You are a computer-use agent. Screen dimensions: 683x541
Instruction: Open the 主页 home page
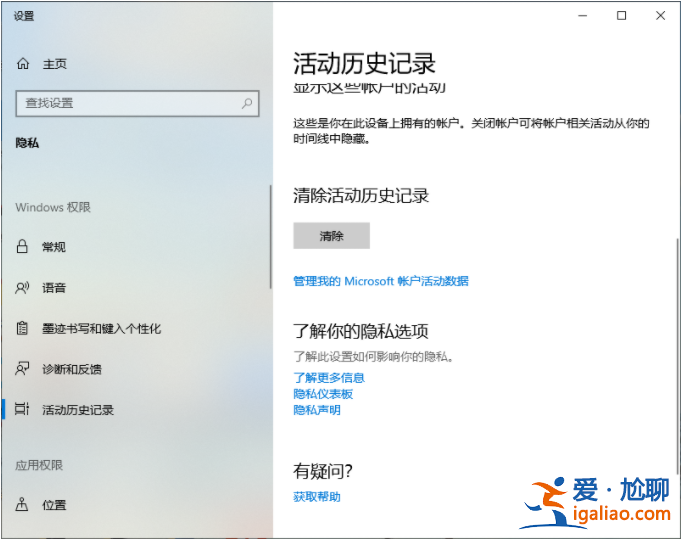pos(55,64)
